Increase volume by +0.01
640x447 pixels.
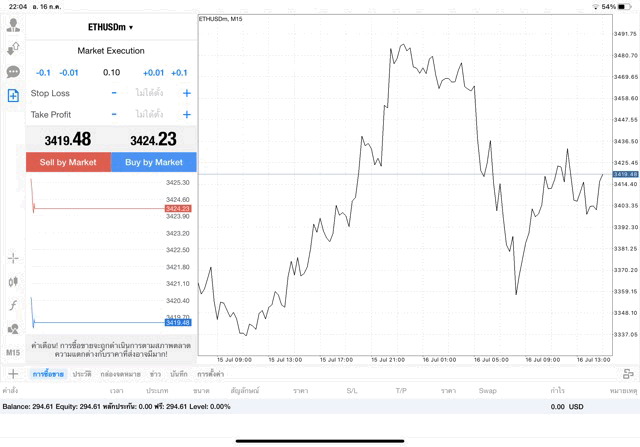[x=153, y=72]
